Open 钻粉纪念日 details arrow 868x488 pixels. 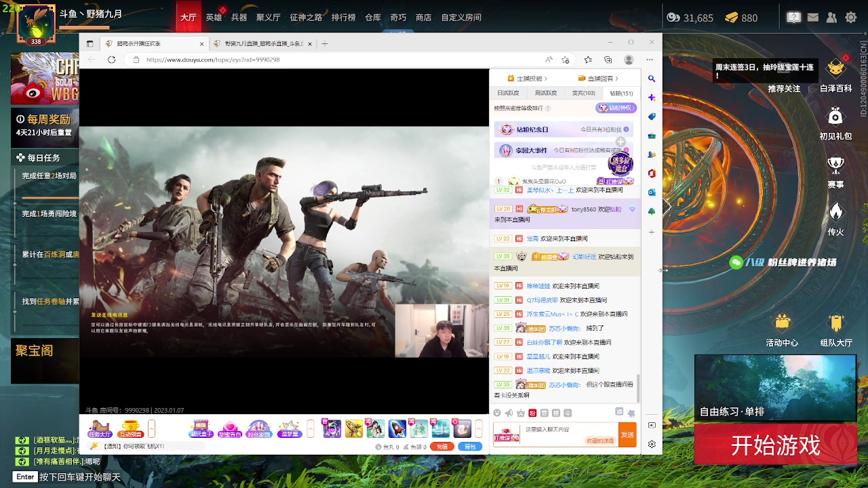(626, 129)
